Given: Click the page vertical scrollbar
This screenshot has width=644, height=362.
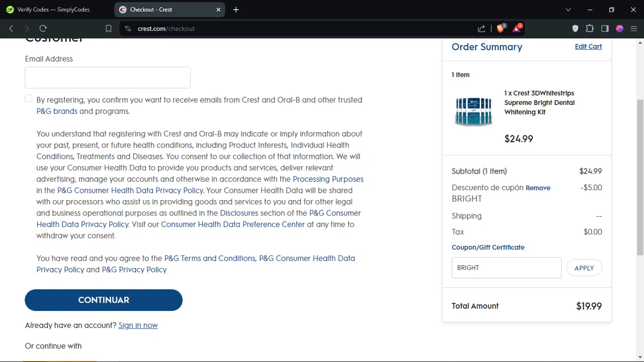Looking at the screenshot, I should tap(640, 177).
